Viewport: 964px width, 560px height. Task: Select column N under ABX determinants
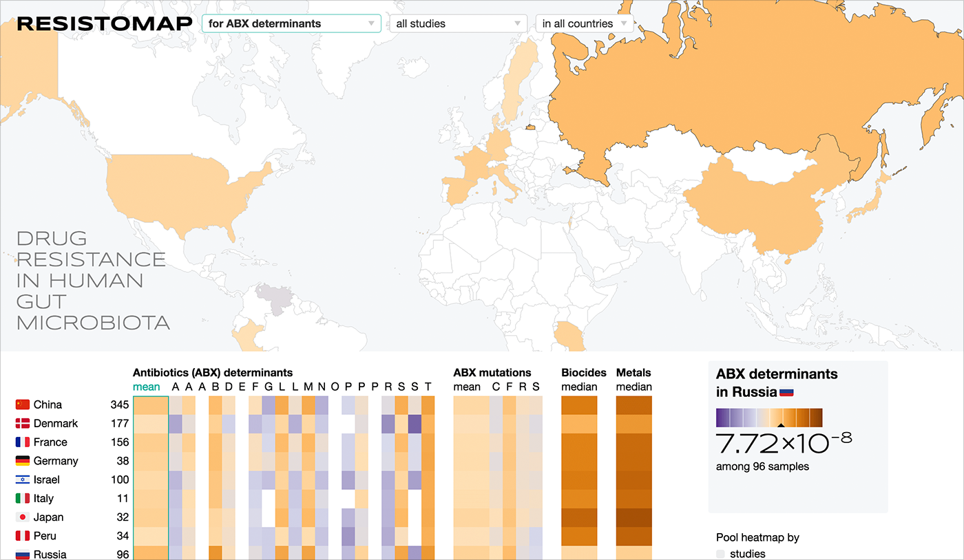tap(321, 387)
